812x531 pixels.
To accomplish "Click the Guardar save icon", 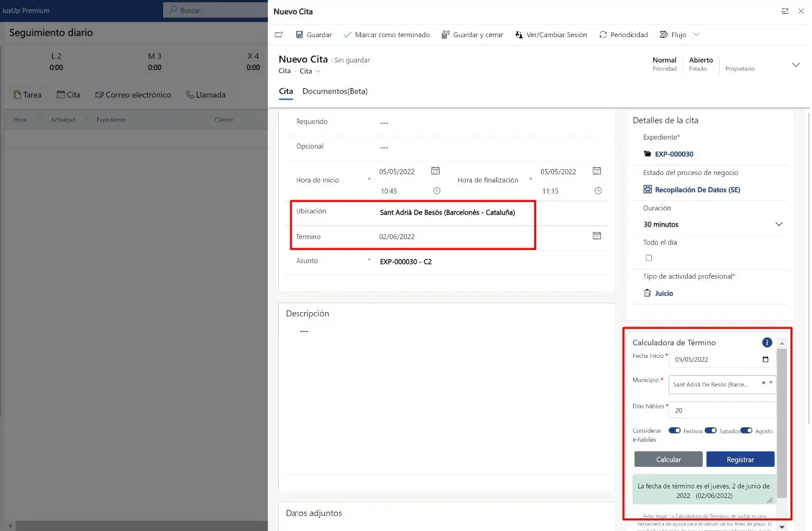I will [299, 35].
